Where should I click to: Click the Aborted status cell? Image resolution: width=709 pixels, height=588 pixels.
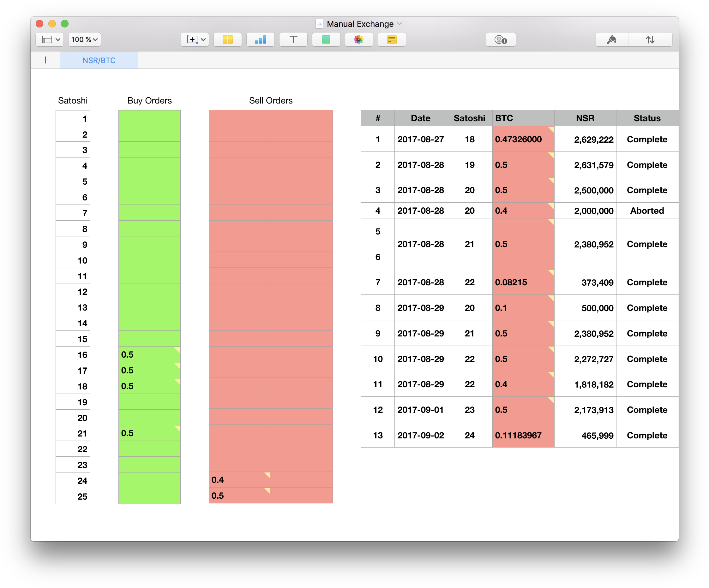pyautogui.click(x=646, y=211)
